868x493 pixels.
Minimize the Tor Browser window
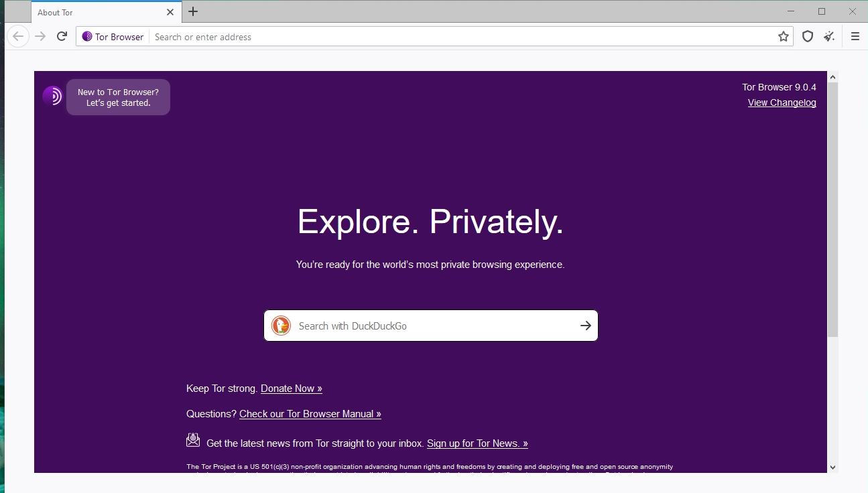pos(791,11)
